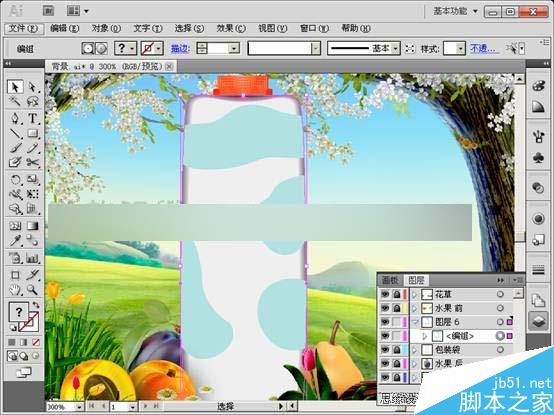The image size is (554, 415).
Task: Collapse the 图层 6 layer triangle
Action: click(x=414, y=322)
